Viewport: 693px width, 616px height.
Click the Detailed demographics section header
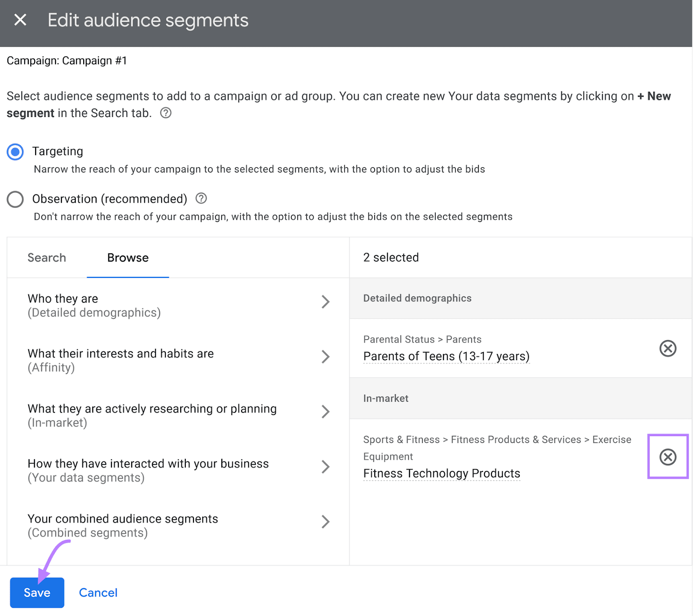(x=417, y=298)
